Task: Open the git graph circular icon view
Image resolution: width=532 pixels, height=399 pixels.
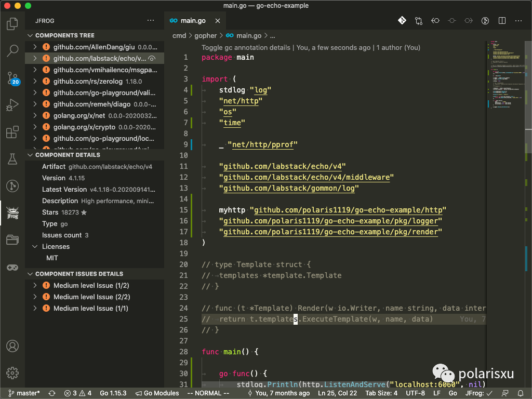Action: (x=12, y=186)
